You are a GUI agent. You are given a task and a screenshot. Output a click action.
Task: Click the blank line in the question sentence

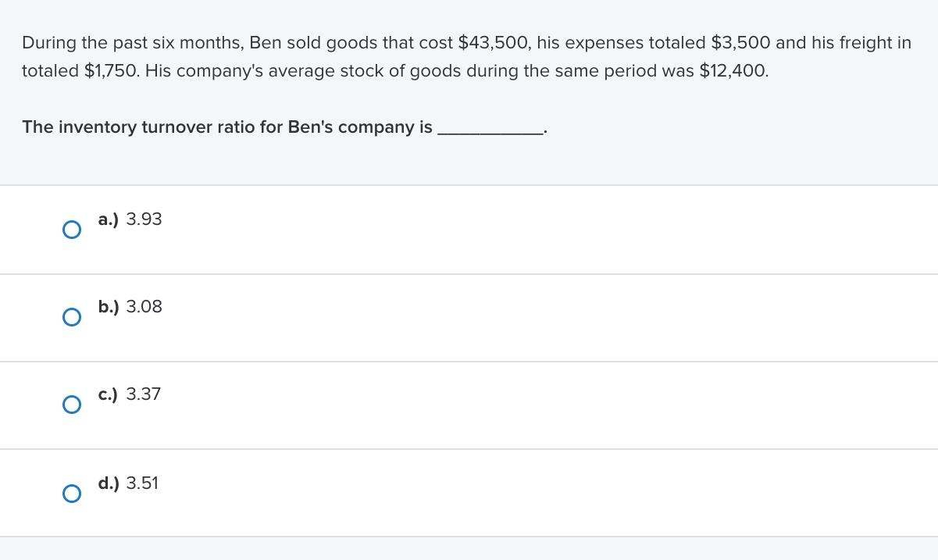point(491,130)
